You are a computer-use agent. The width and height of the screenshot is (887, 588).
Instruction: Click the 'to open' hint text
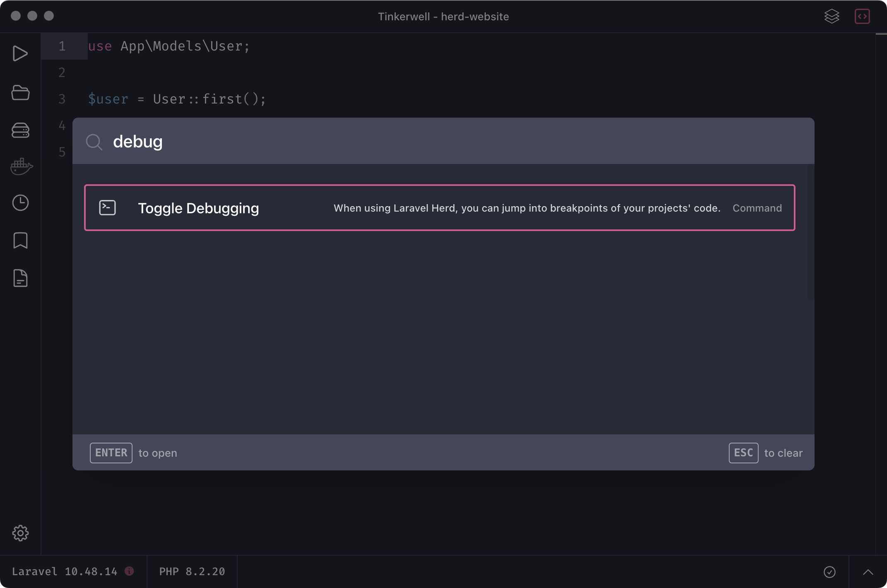(x=158, y=453)
